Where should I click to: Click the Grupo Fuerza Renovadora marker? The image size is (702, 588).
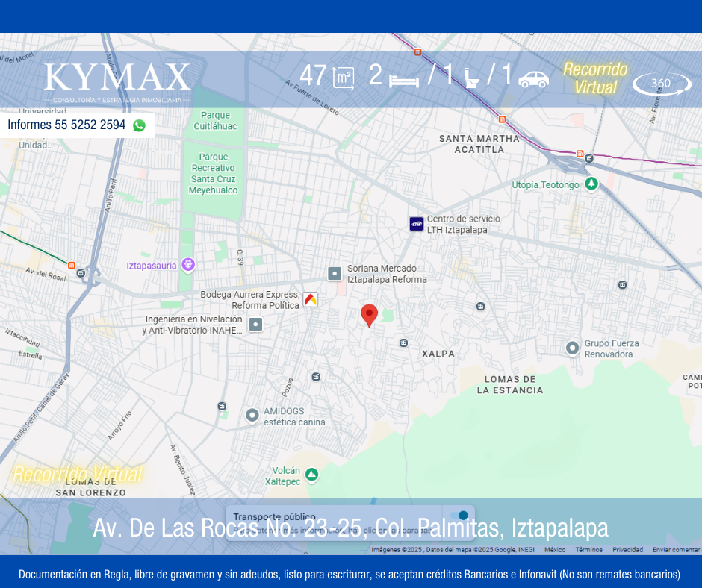[572, 348]
